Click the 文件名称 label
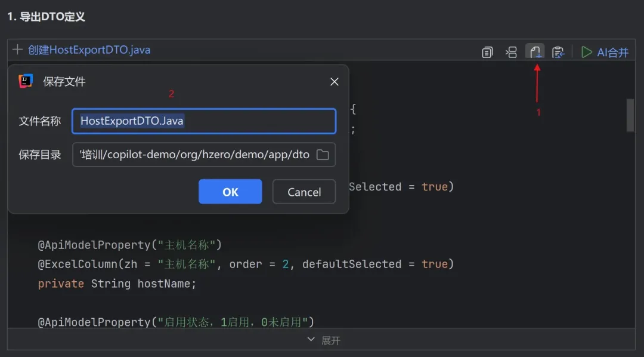Image resolution: width=644 pixels, height=357 pixels. click(x=40, y=121)
